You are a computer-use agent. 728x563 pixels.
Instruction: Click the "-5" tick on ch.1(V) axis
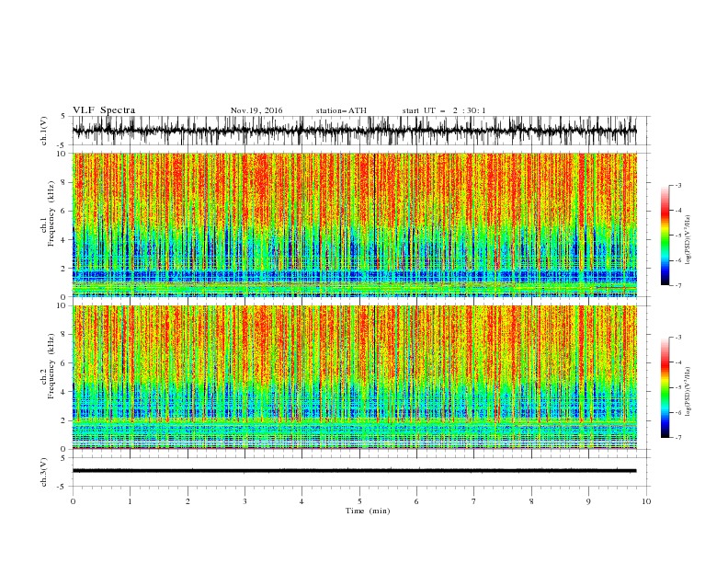[63, 145]
